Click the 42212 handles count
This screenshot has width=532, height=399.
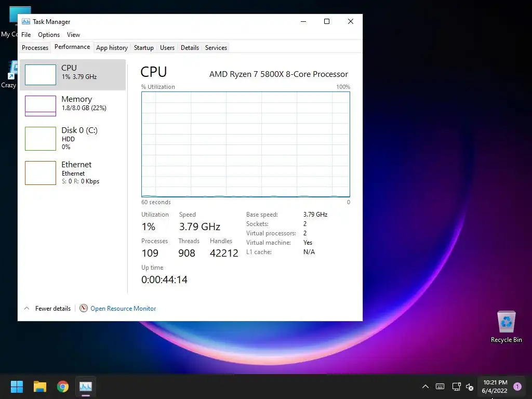[x=224, y=253]
